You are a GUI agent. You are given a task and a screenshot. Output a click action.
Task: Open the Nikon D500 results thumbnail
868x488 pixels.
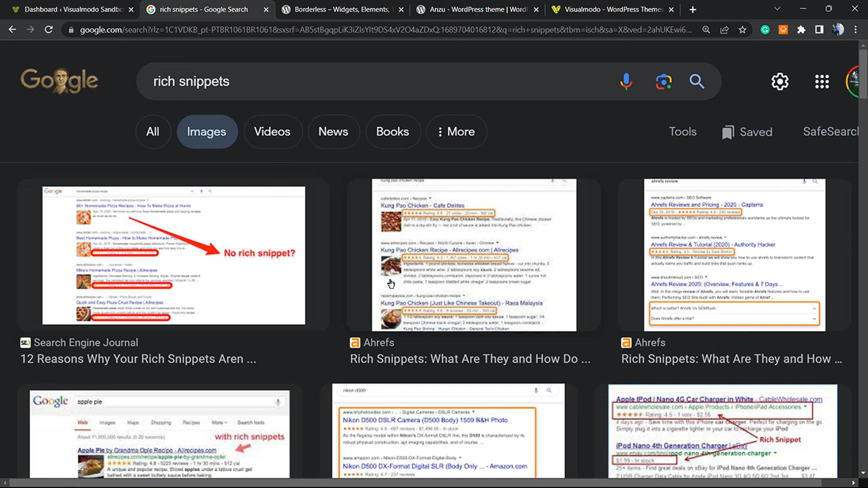tap(448, 431)
